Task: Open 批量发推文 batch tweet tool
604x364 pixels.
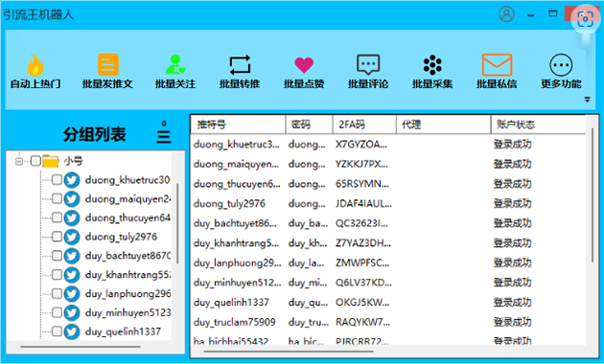Action: 107,71
